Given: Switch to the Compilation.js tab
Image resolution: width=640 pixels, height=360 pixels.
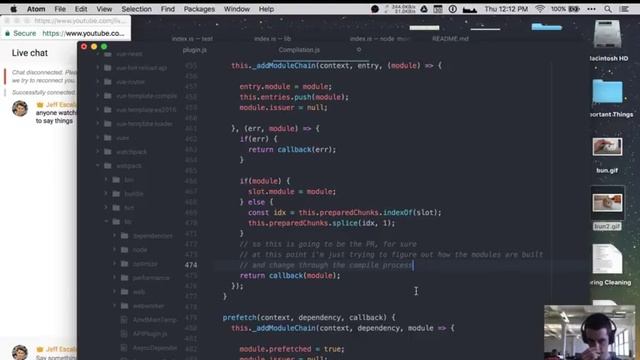Looking at the screenshot, I should 299,50.
